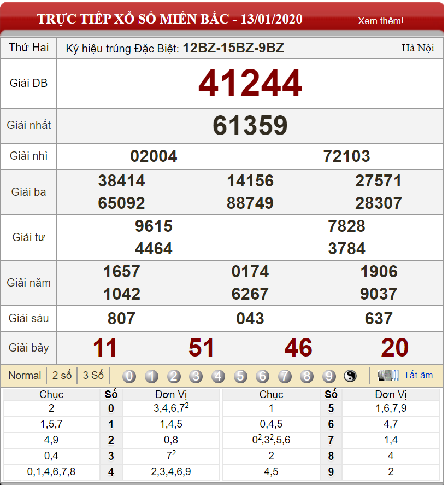This screenshot has height=485, width=448.
Task: Click Đơn Vị cell 2,3,4,6,9
Action: 171,472
